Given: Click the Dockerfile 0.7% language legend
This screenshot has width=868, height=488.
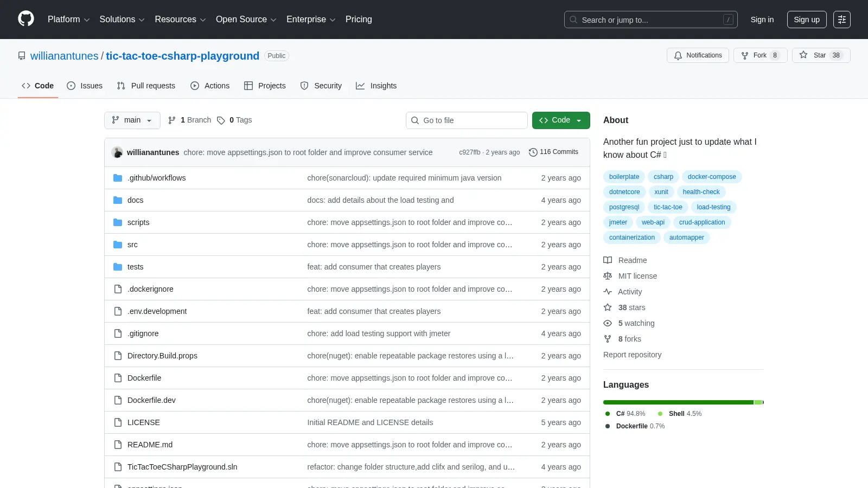Looking at the screenshot, I should (x=635, y=426).
